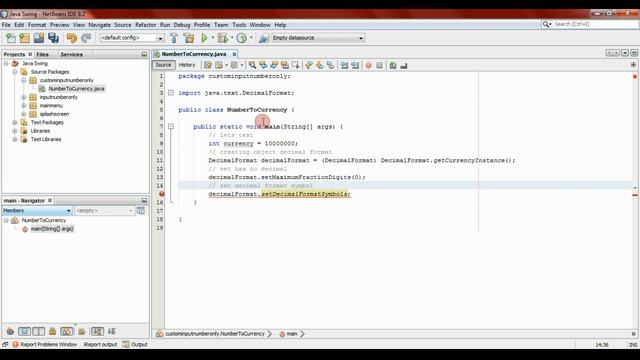Collapse the main method code fold
This screenshot has height=360, width=640.
pyautogui.click(x=171, y=127)
